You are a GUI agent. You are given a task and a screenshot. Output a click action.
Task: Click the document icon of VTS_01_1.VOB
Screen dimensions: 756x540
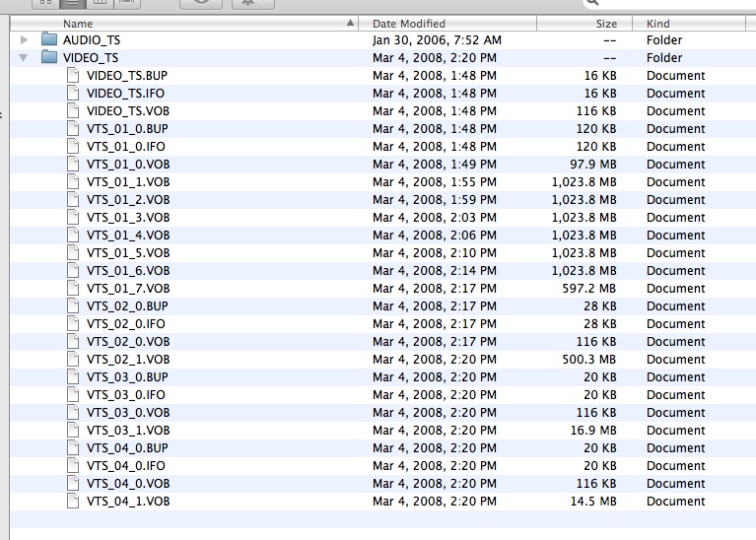click(73, 181)
